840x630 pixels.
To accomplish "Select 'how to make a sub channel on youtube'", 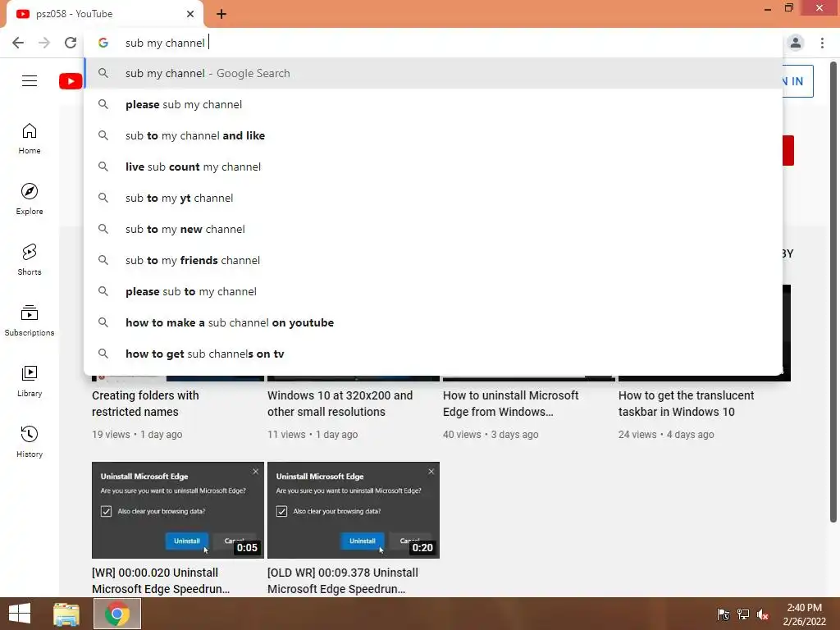I will (433, 322).
